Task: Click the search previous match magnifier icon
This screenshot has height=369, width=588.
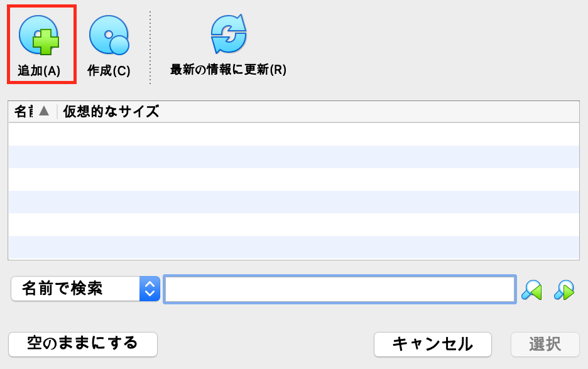Action: coord(531,290)
